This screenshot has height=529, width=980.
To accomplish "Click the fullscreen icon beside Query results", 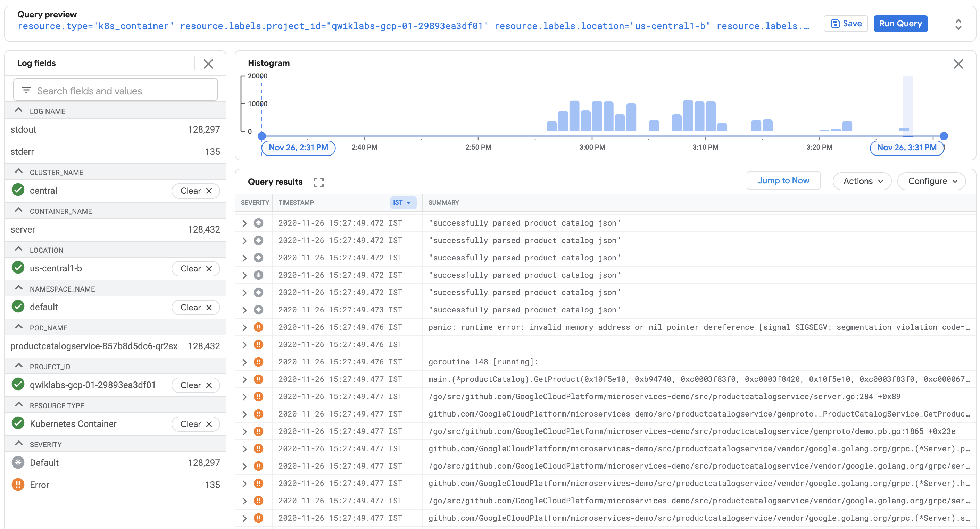I will (x=318, y=183).
